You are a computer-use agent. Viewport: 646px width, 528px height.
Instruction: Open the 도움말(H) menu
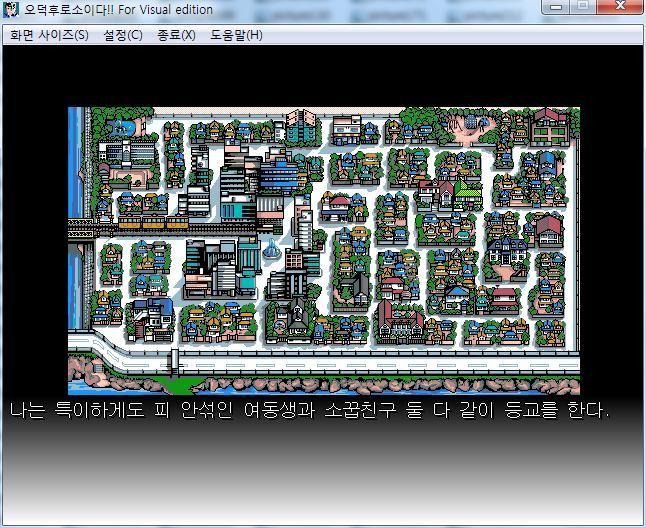(x=236, y=35)
